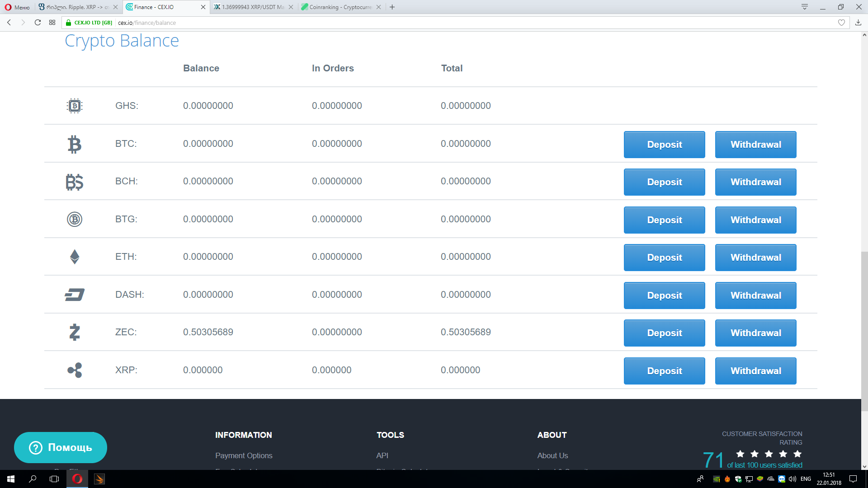Viewport: 868px width, 488px height.
Task: Reload the page in browser
Action: [38, 23]
